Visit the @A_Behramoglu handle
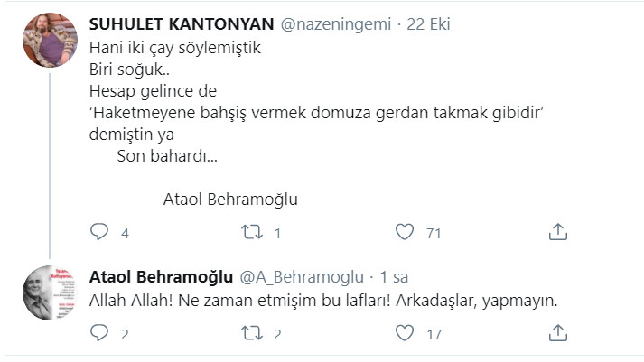The height and width of the screenshot is (362, 644). point(302,277)
